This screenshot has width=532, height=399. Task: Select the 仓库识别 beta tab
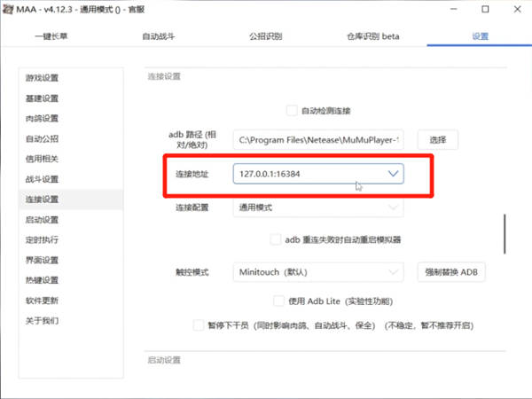point(372,37)
